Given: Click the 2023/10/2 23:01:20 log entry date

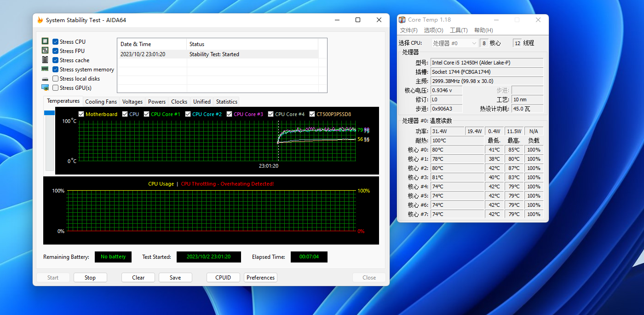Looking at the screenshot, I should tap(143, 54).
